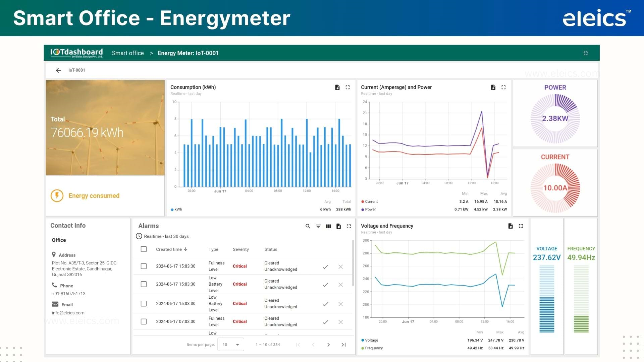
Task: Open the Items per page dropdown
Action: tap(231, 345)
